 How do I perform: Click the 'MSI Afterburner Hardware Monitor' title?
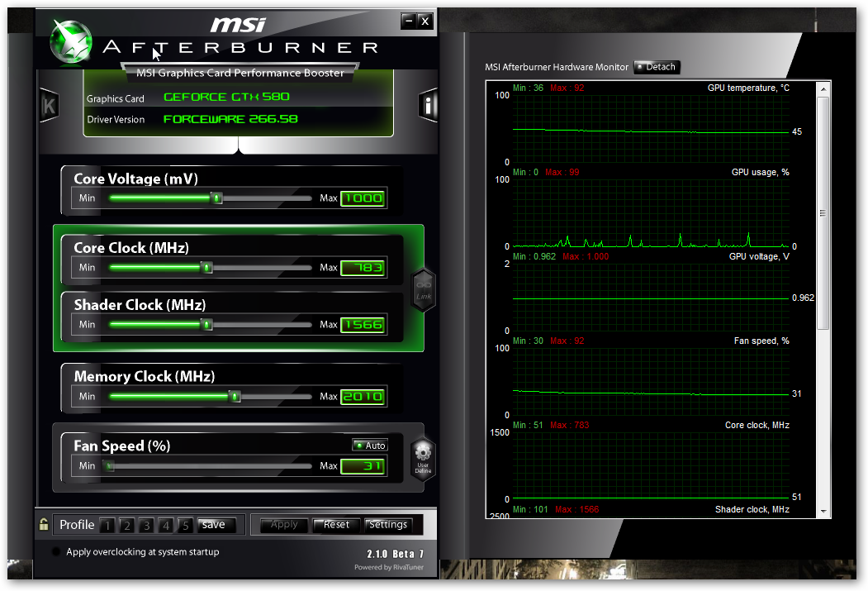click(557, 67)
